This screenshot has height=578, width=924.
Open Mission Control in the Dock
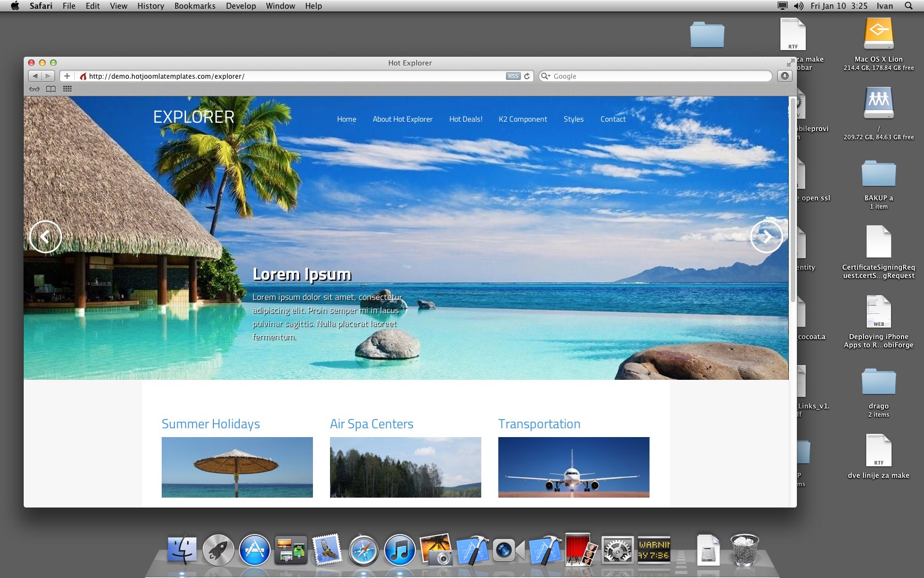[291, 549]
